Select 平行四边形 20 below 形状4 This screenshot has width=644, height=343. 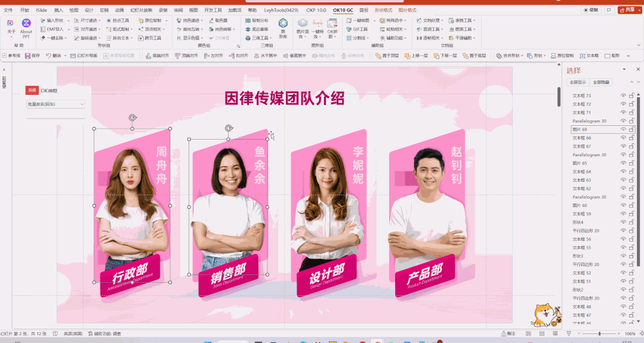tap(586, 231)
